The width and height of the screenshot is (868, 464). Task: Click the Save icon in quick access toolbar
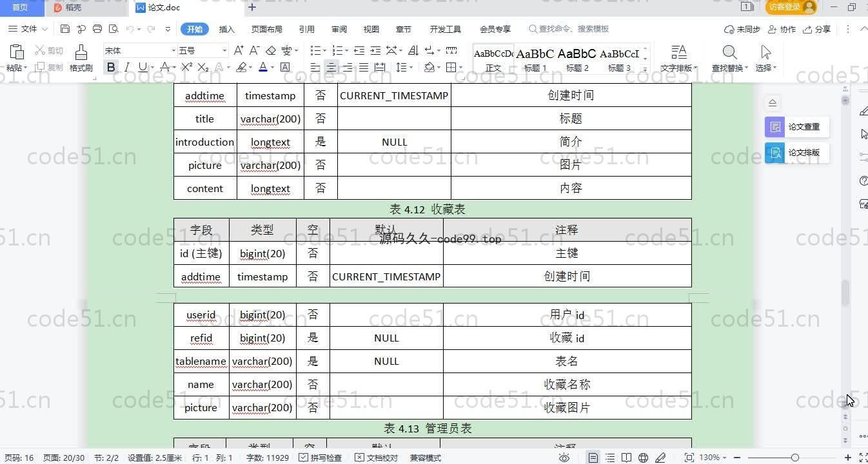(x=65, y=29)
